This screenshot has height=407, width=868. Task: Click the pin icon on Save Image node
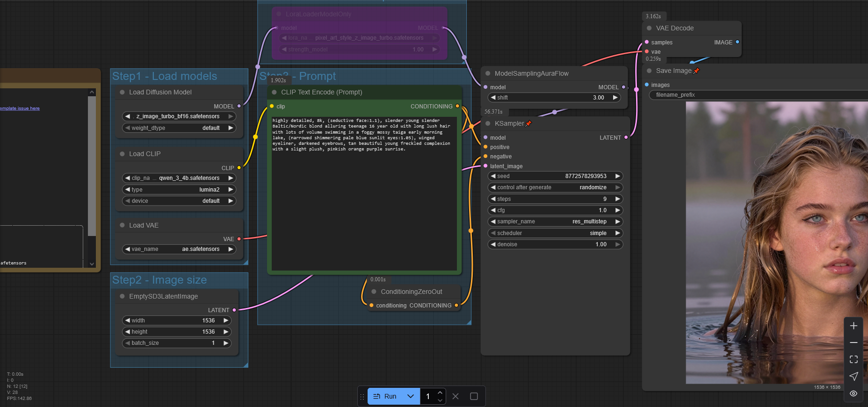(696, 71)
